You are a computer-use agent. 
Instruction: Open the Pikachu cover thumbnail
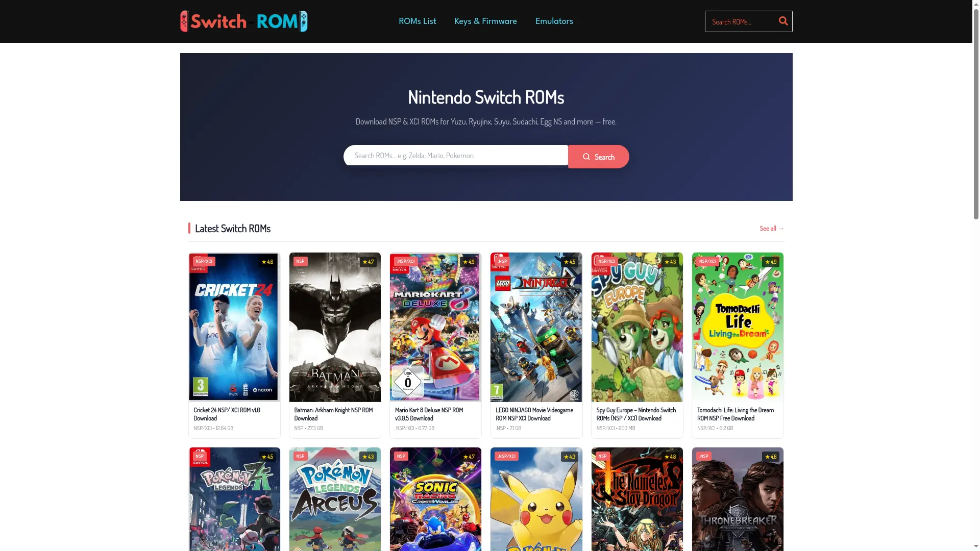[x=536, y=499]
